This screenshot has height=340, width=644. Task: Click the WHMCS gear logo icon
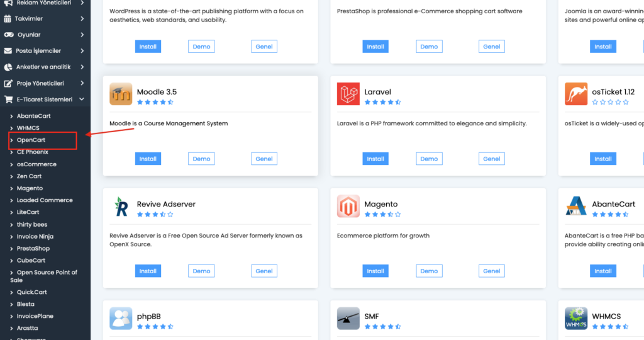click(x=576, y=318)
